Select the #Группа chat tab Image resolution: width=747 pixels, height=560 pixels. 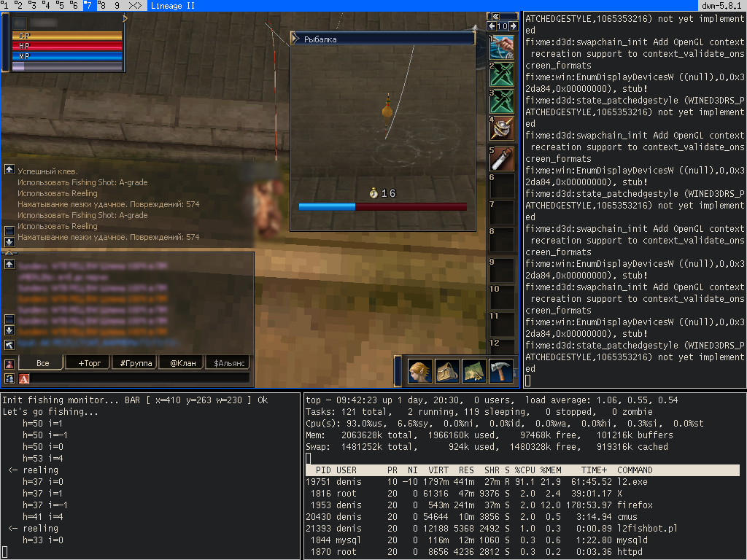tap(134, 363)
